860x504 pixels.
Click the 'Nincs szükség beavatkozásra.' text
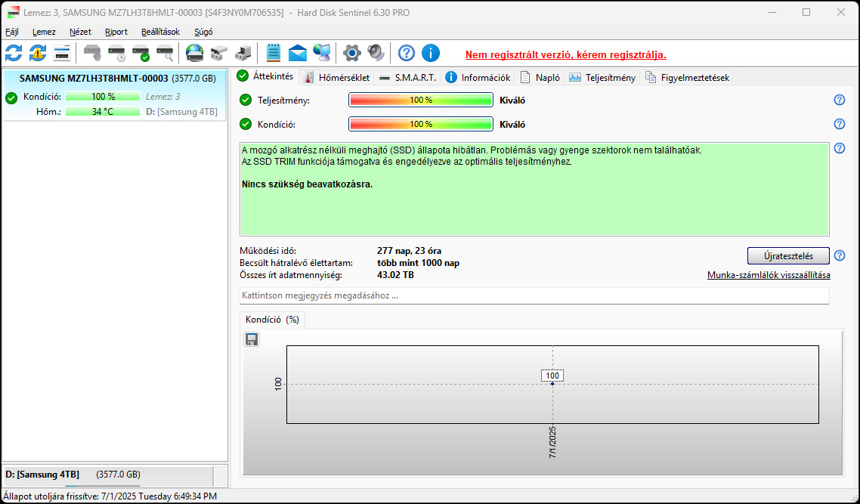point(307,184)
